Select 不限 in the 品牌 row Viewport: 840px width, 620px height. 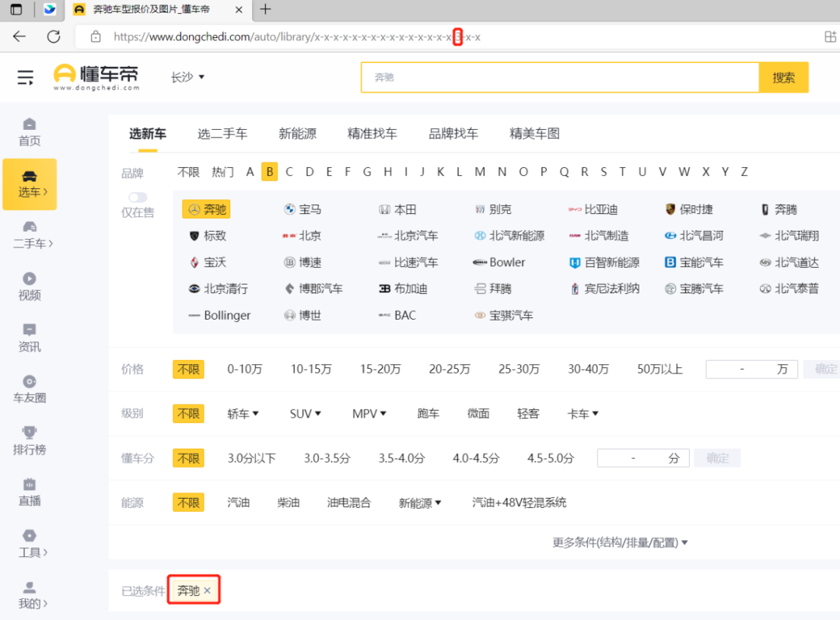pos(188,172)
